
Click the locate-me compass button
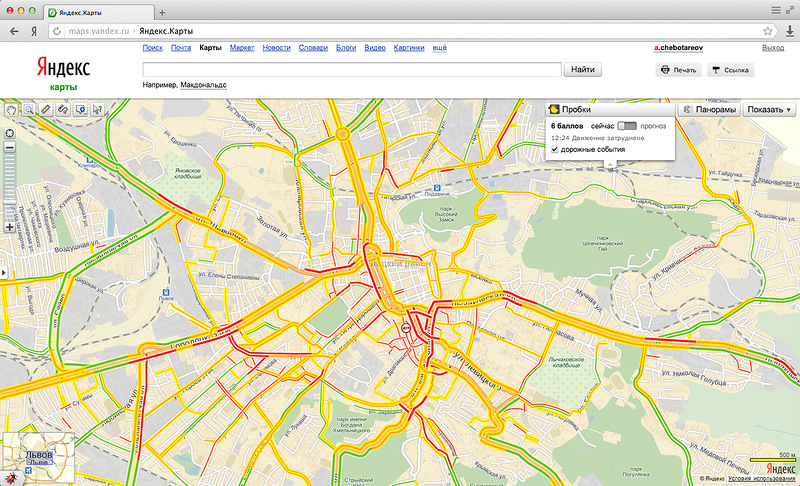coord(9,134)
